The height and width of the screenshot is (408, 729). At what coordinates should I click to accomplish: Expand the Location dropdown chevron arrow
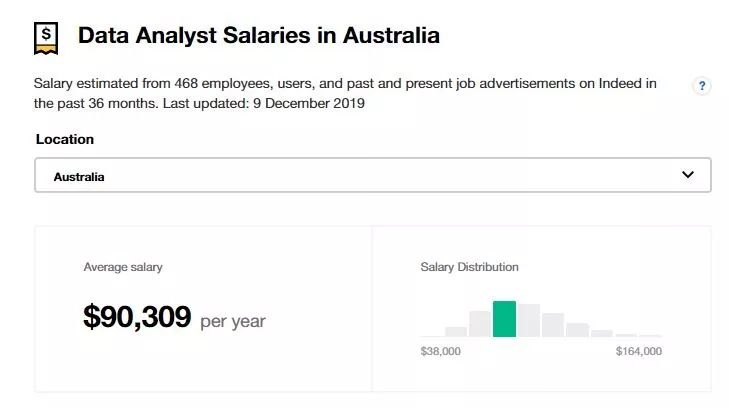(687, 175)
